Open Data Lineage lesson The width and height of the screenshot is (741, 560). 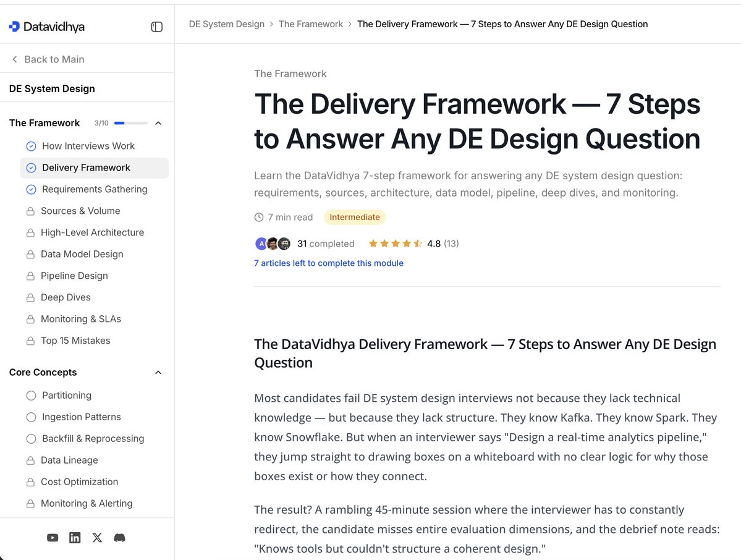tap(69, 460)
